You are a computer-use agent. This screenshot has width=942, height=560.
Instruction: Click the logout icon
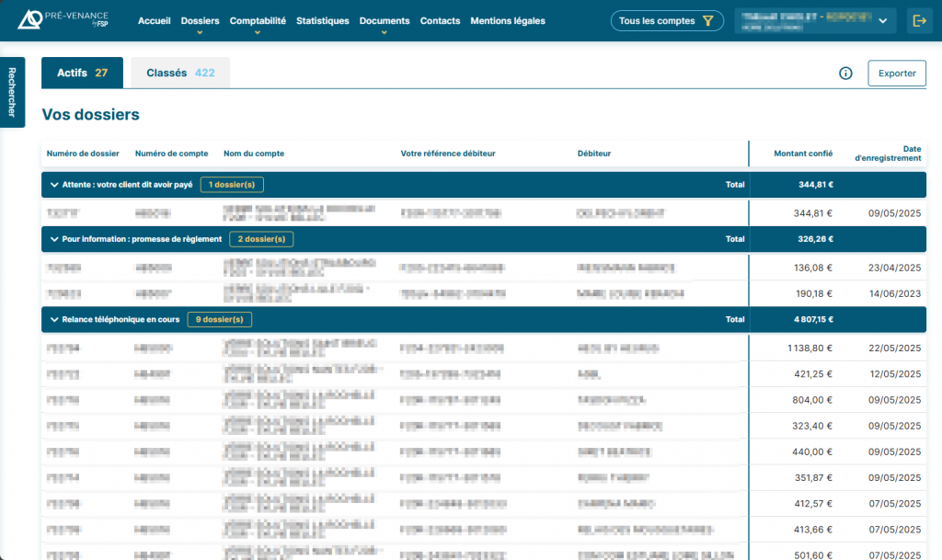click(x=919, y=20)
